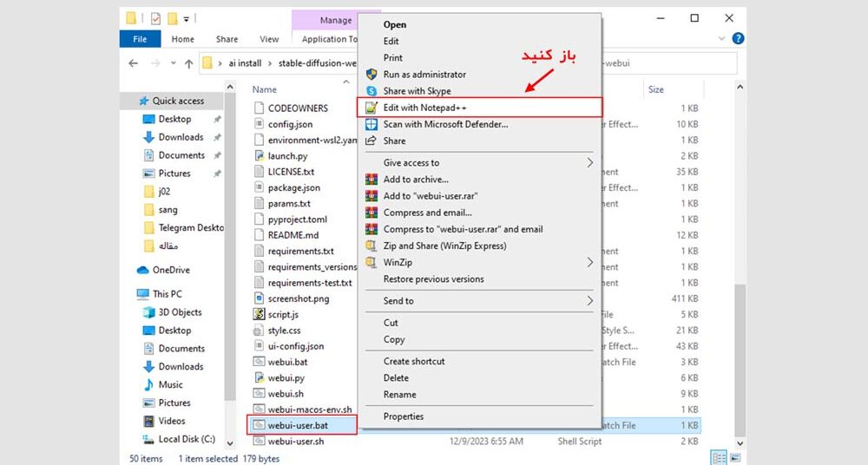
Task: Click the screenshot.png file icon
Action: coord(259,298)
